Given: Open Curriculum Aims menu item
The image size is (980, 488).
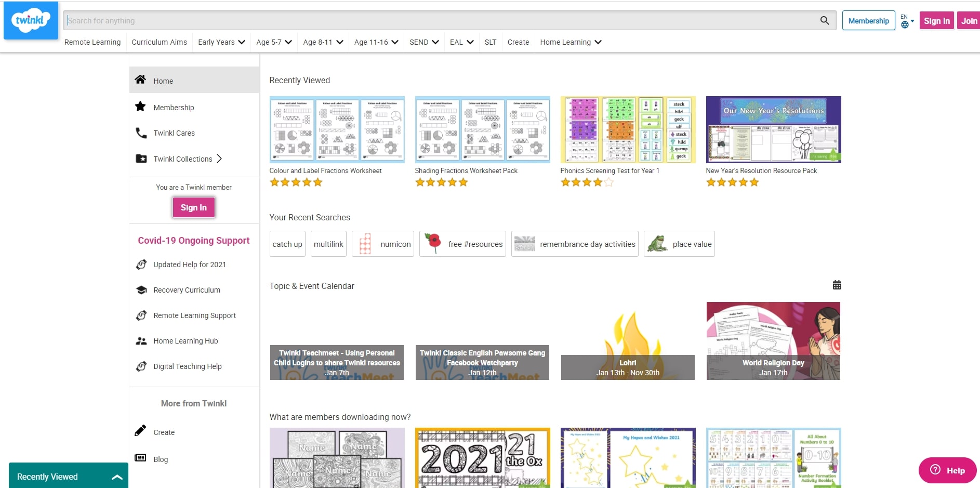Looking at the screenshot, I should pyautogui.click(x=159, y=42).
